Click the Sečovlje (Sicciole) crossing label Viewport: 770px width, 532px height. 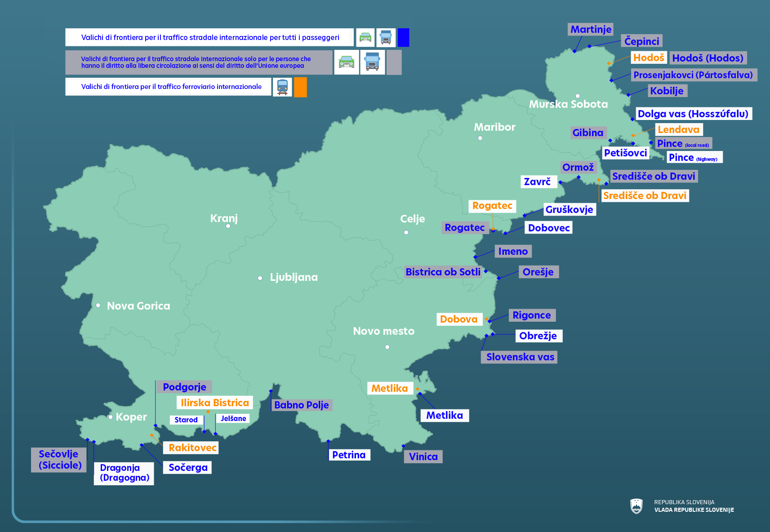pyautogui.click(x=60, y=460)
